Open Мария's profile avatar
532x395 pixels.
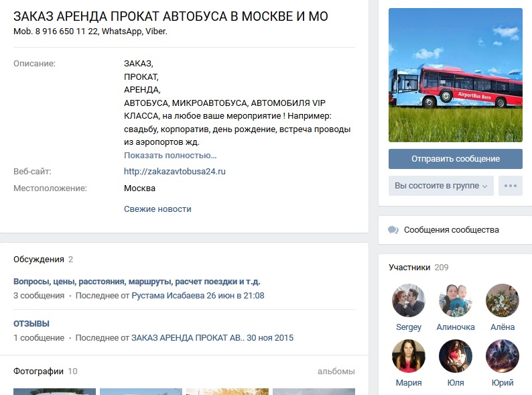coord(409,356)
